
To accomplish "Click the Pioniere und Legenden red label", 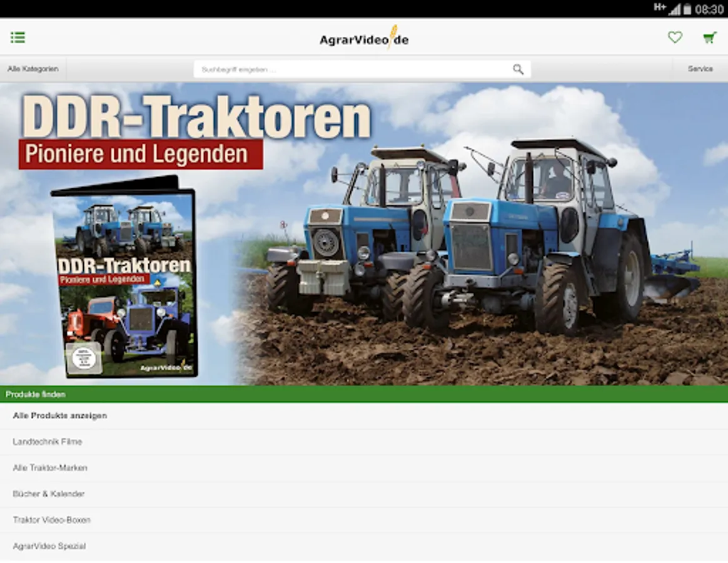I will tap(141, 155).
